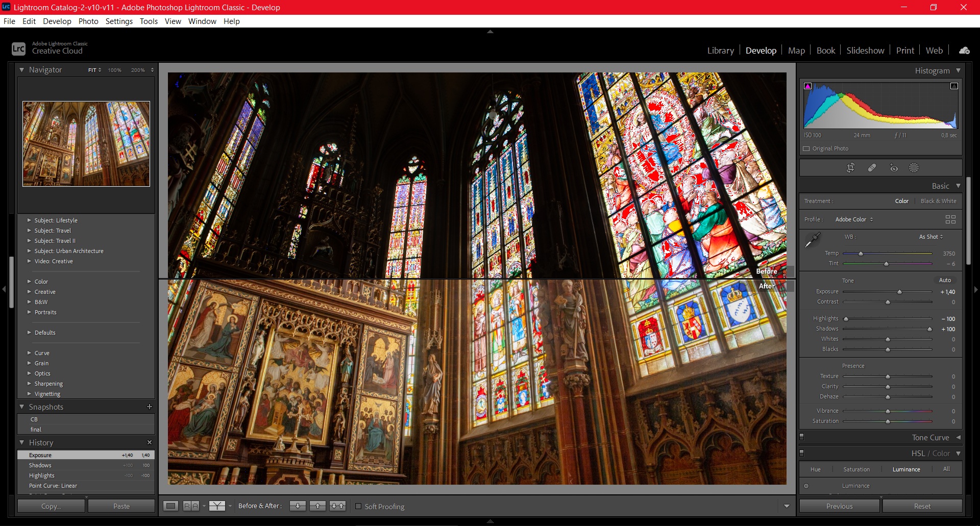
Task: Copy Before settings to After
Action: pyautogui.click(x=298, y=506)
